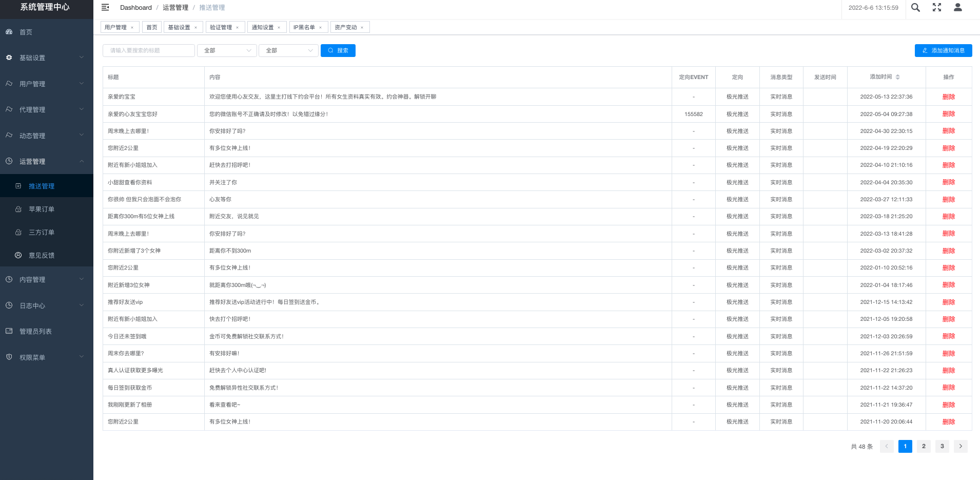The width and height of the screenshot is (980, 480).
Task: Go to page 3
Action: pos(942,446)
